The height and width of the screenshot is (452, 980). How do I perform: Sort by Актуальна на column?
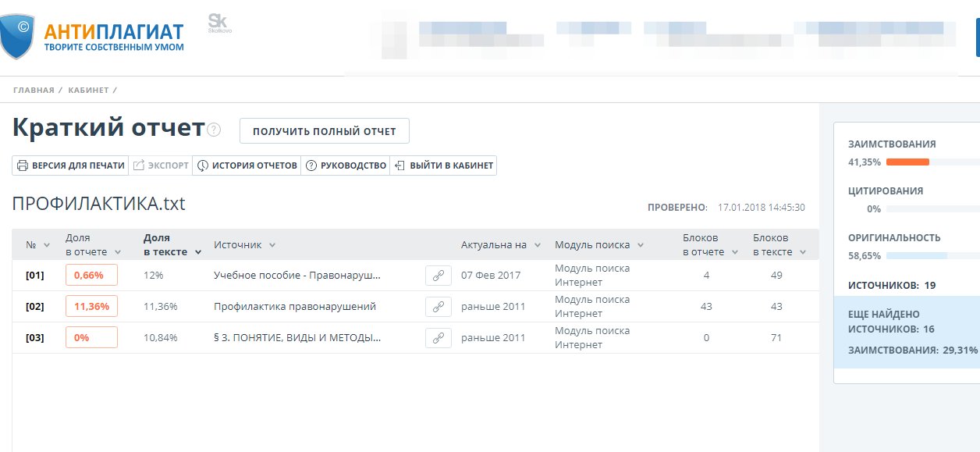(x=537, y=245)
